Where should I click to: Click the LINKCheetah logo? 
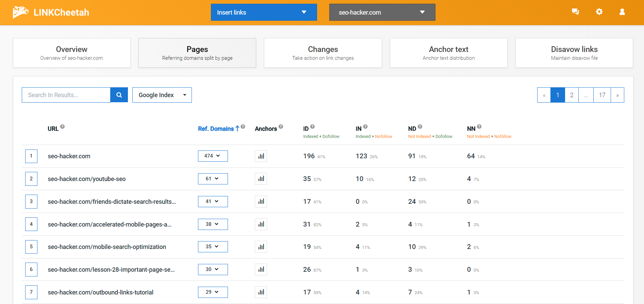pyautogui.click(x=51, y=12)
